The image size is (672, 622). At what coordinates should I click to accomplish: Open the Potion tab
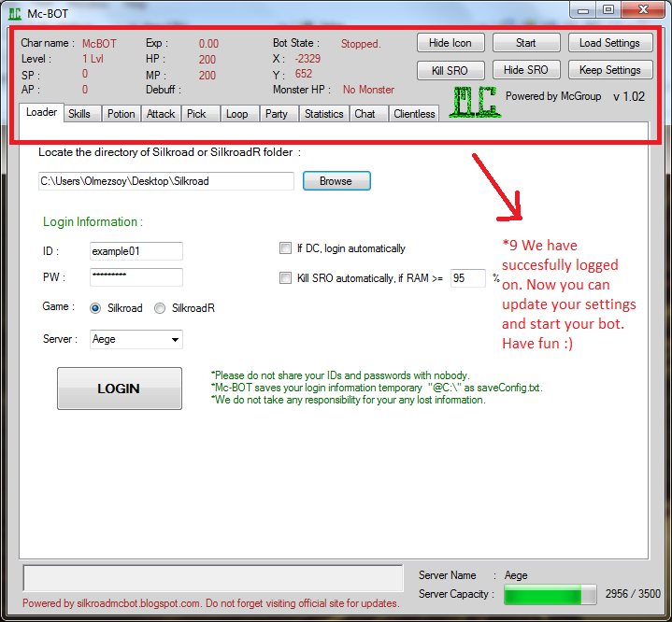[121, 114]
